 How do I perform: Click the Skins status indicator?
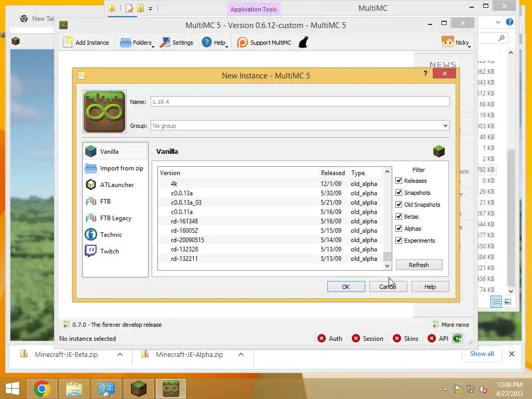pos(405,338)
